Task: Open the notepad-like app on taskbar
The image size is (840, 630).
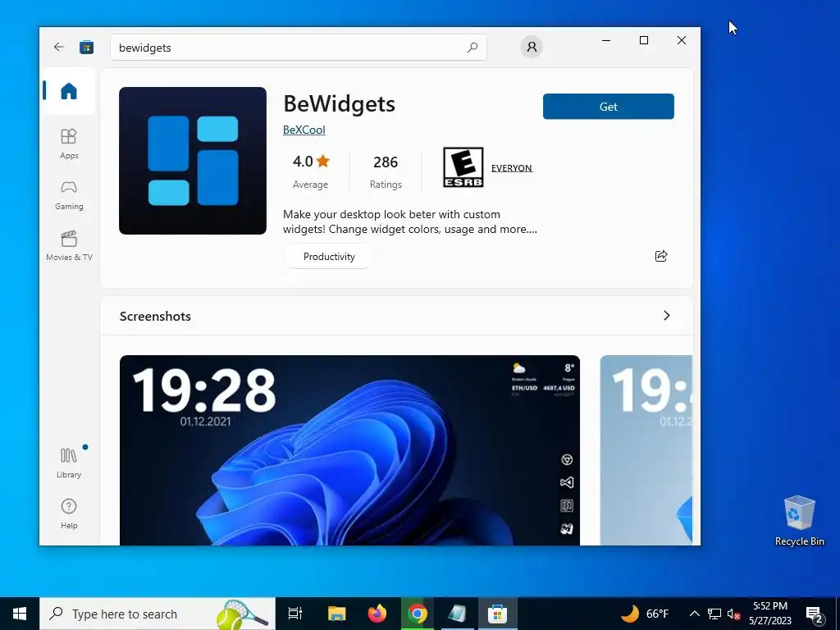Action: tap(457, 614)
